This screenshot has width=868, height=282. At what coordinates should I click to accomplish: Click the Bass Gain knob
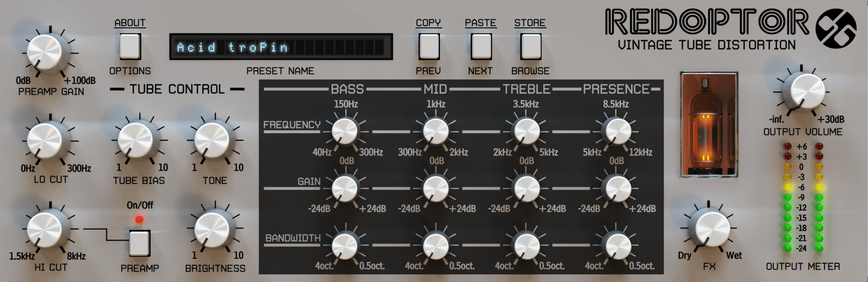[x=344, y=188]
